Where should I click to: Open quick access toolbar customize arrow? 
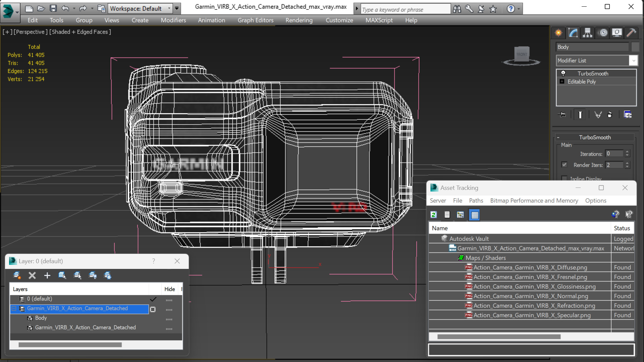(177, 8)
